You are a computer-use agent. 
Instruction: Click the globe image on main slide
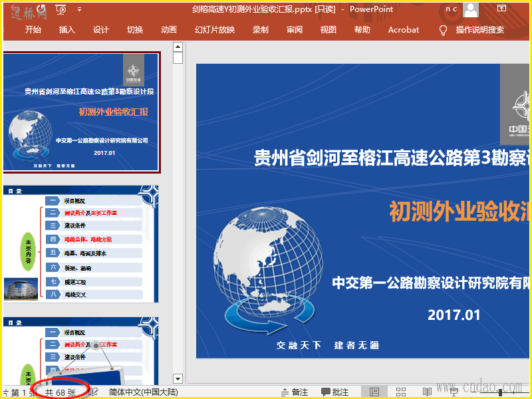(x=268, y=270)
